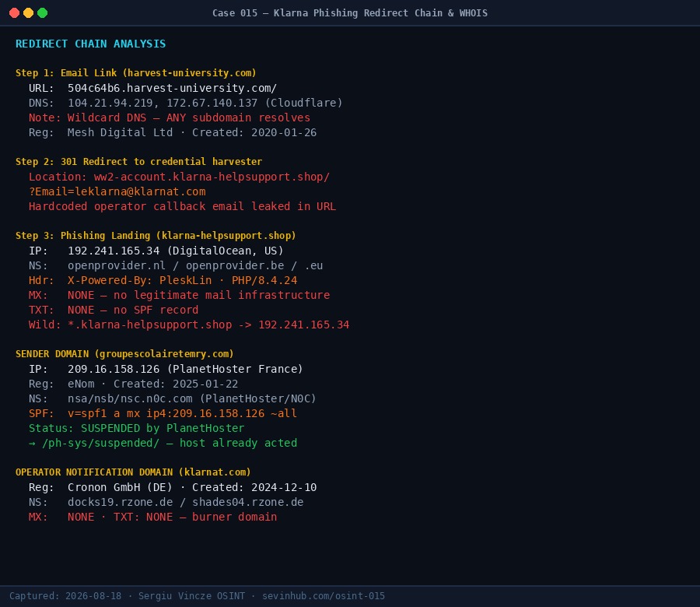Viewport: 700px width, 607px height.
Task: Click 'Hardcoded operator callback email leaked in URL'
Action: 183,206
